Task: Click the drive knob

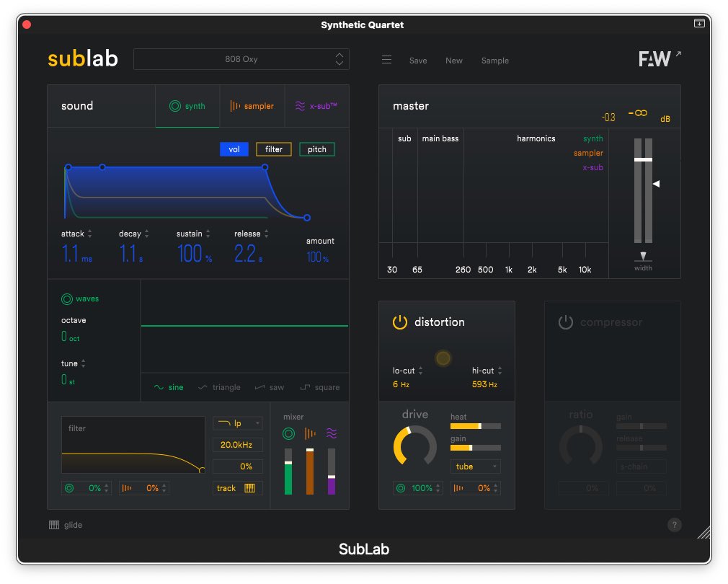Action: (x=415, y=446)
